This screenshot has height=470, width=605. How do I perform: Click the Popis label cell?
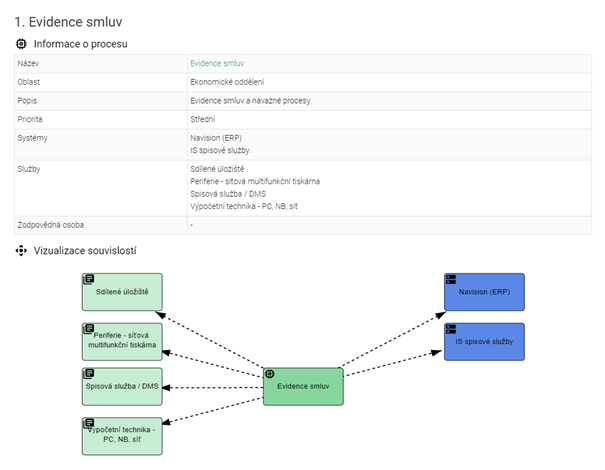pyautogui.click(x=101, y=101)
